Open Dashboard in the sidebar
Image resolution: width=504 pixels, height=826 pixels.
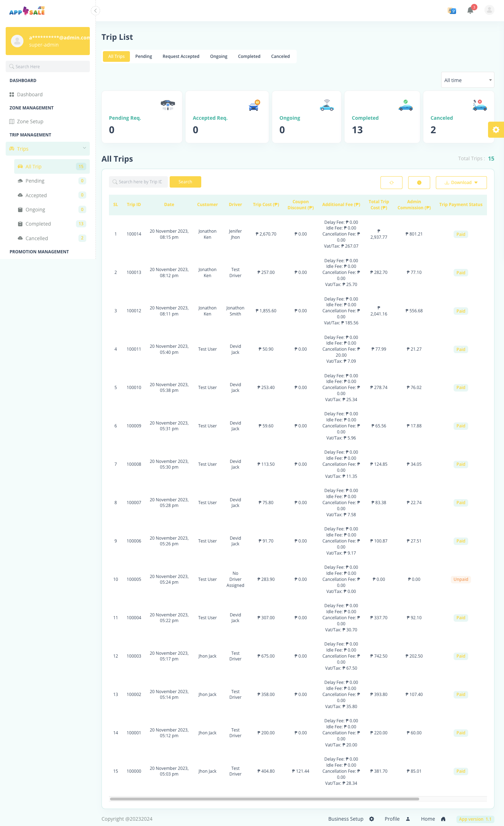coord(30,95)
